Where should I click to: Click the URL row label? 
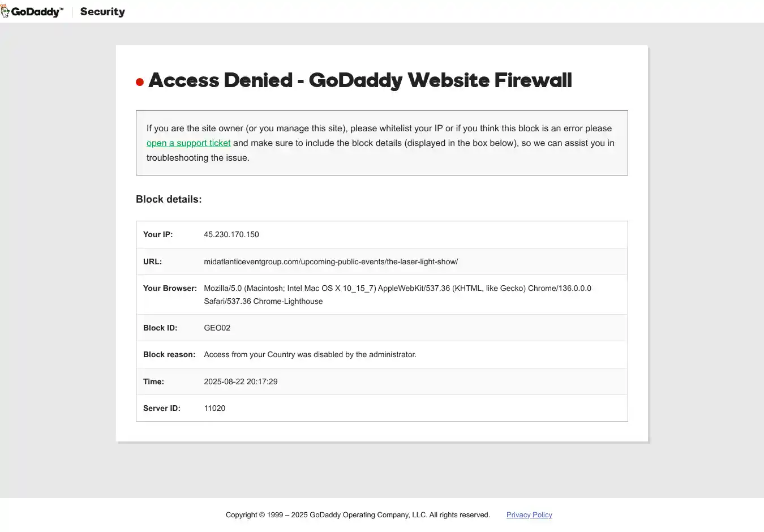click(152, 261)
